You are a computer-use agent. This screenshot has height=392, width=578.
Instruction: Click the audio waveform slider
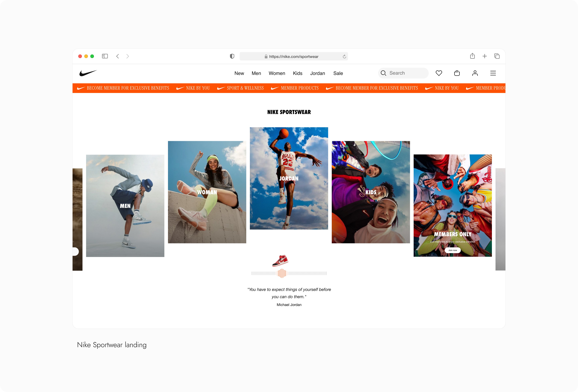[x=289, y=273]
